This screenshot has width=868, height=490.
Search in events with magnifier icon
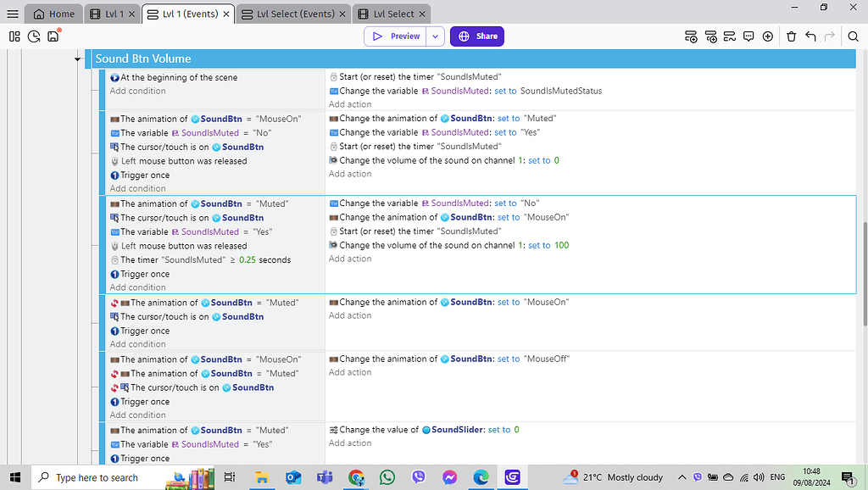pos(853,36)
